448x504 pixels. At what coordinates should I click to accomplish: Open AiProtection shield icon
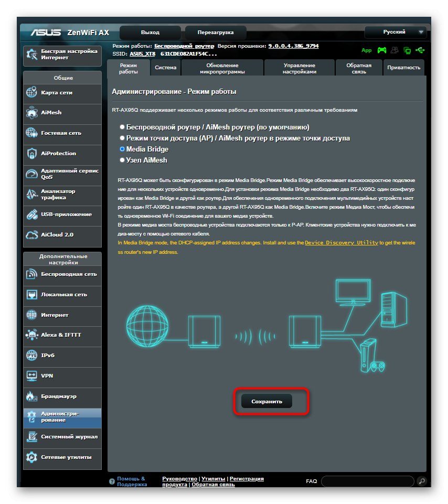click(x=31, y=153)
